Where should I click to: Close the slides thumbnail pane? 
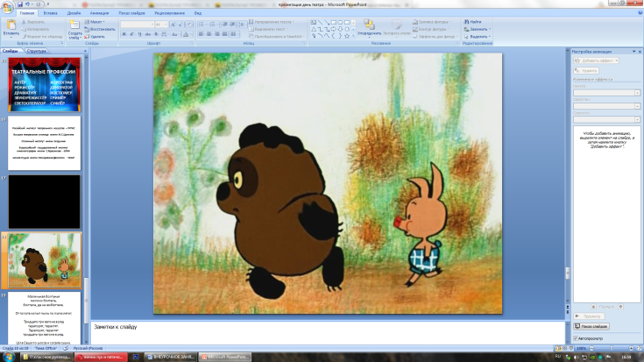(x=83, y=52)
